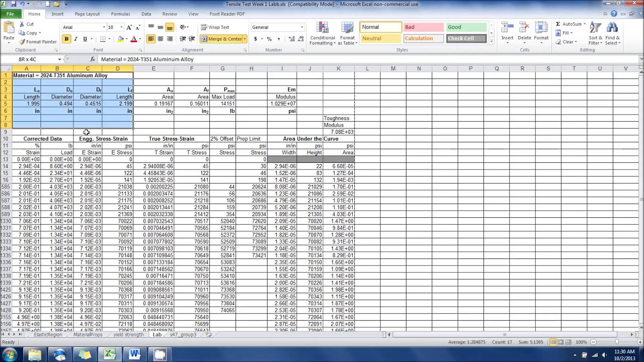Open Format as Table gallery
644x362 pixels.
[347, 34]
